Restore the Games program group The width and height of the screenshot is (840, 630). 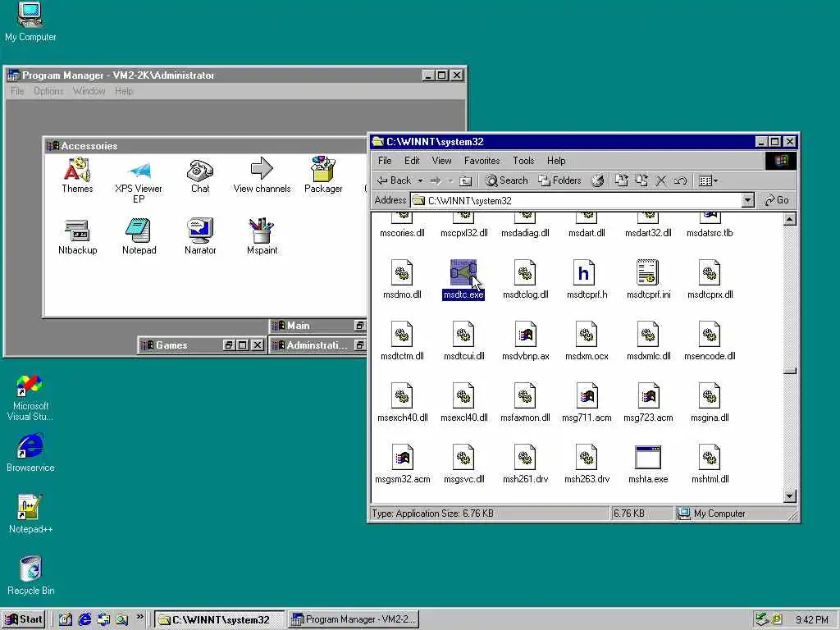(229, 345)
